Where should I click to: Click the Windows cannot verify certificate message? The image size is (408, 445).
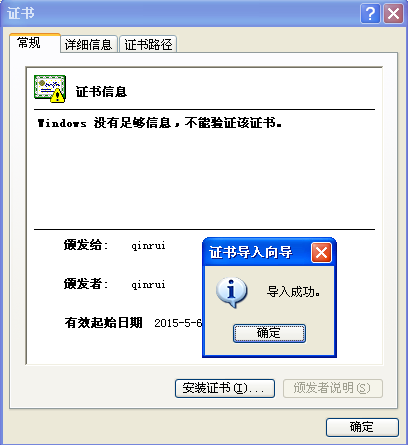pyautogui.click(x=159, y=123)
